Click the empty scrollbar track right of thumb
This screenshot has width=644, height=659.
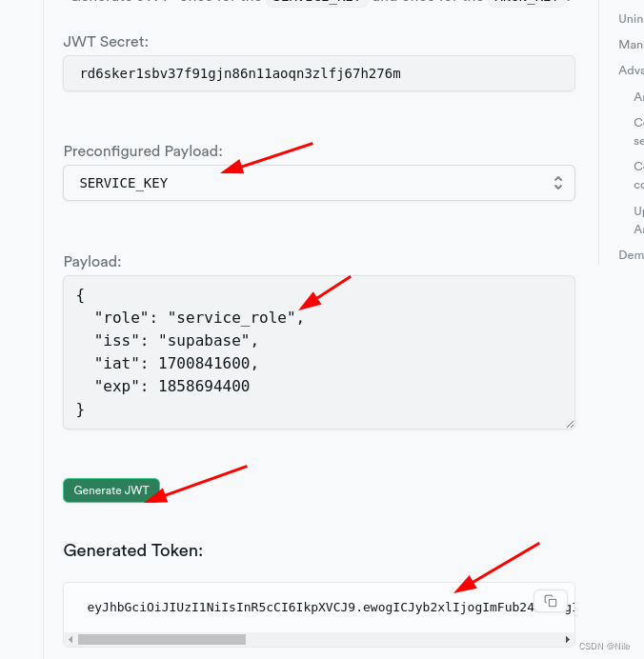[x=404, y=639]
